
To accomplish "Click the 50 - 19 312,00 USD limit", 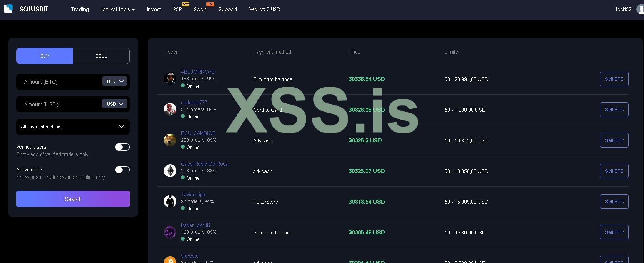I will pos(467,141).
